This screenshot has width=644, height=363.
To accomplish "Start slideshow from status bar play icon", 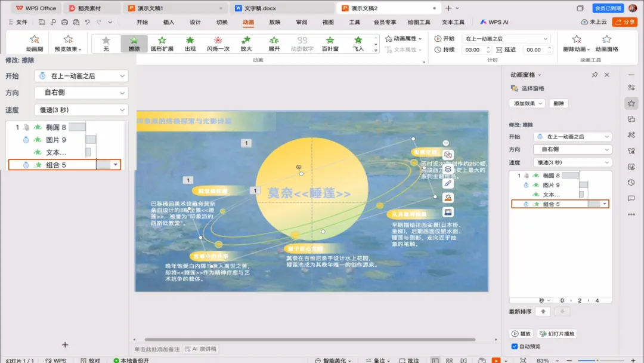I will coord(496,361).
